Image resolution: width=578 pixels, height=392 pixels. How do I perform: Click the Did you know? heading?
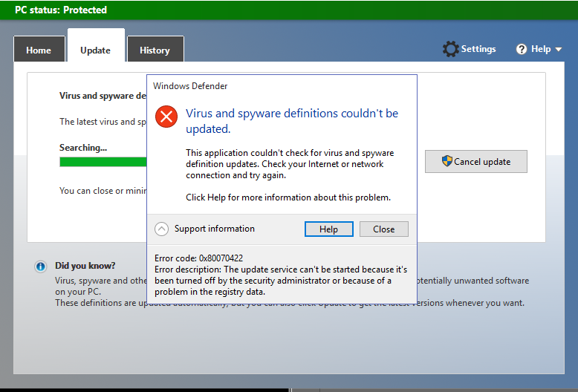pos(85,266)
